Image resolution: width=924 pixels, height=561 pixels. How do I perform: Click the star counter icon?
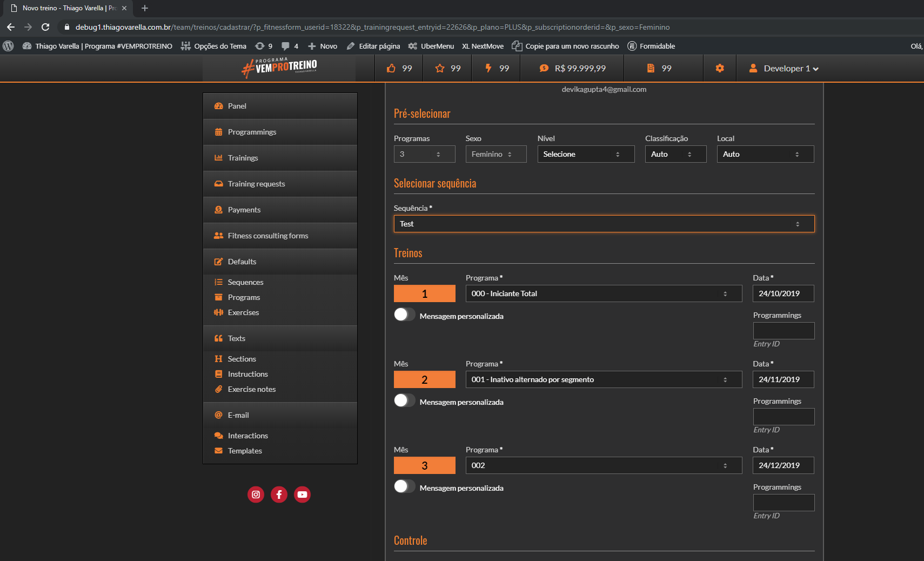[x=440, y=69]
